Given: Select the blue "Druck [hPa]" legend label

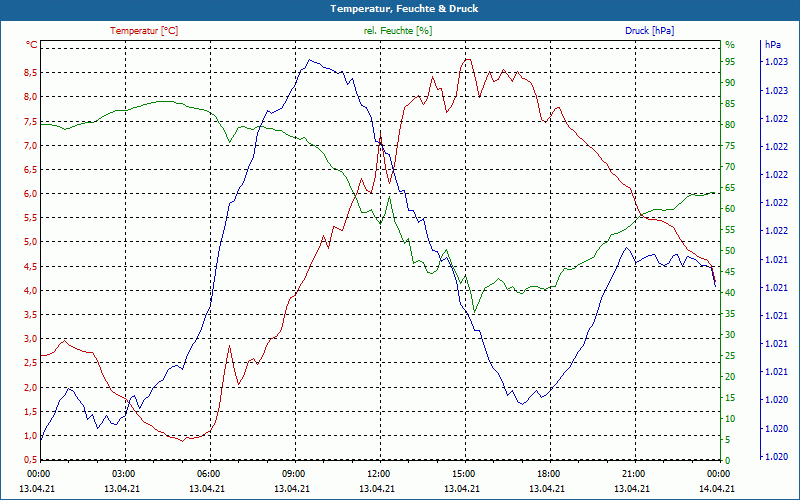Looking at the screenshot, I should (x=649, y=31).
